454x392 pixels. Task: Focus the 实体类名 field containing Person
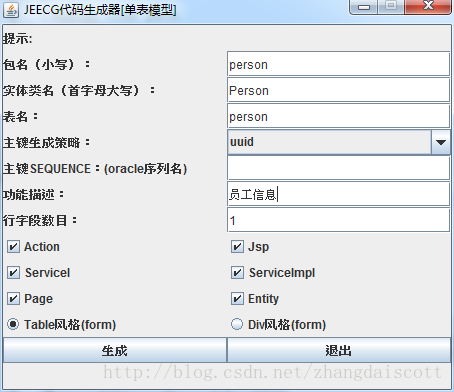pyautogui.click(x=338, y=90)
